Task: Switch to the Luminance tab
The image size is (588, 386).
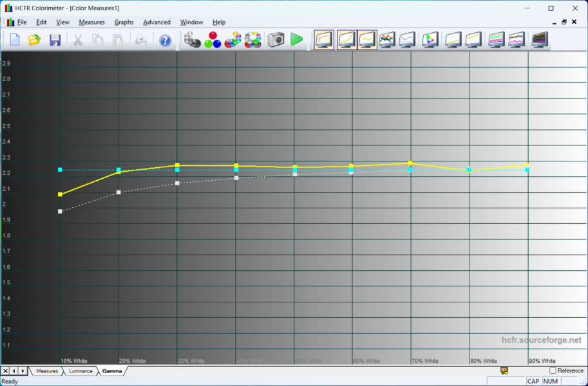Action: point(81,371)
